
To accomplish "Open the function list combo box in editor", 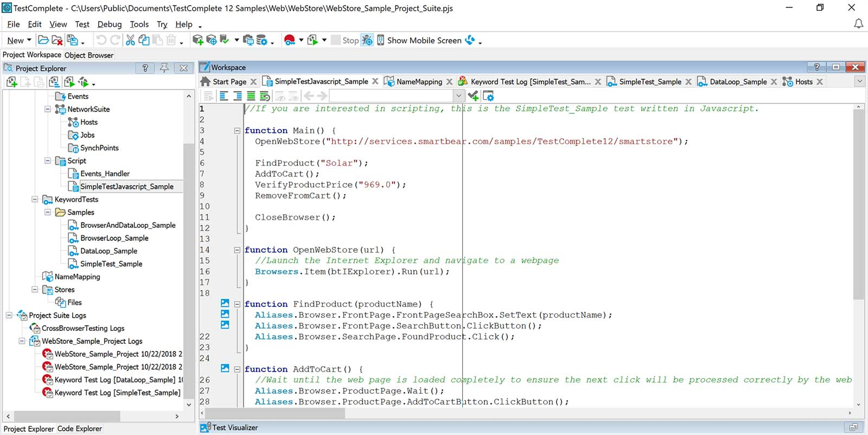I will (x=397, y=96).
